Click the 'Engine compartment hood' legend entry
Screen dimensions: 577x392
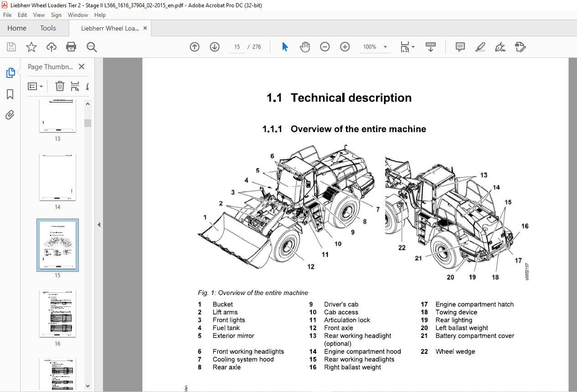(x=362, y=351)
